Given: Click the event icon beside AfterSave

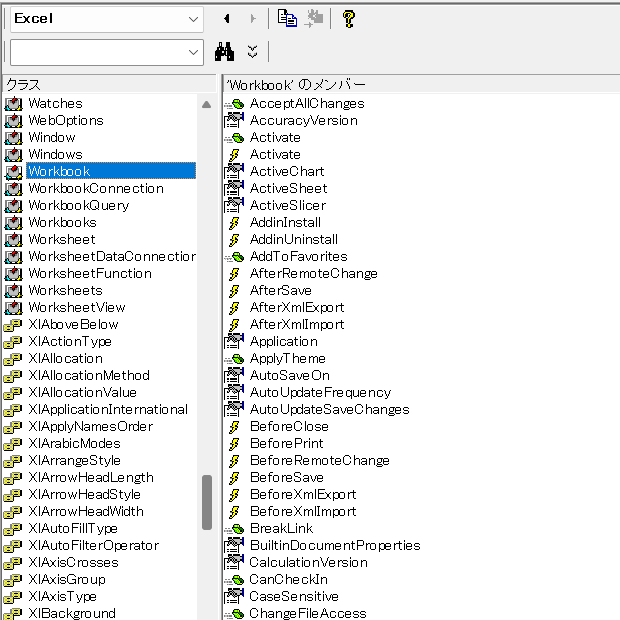Looking at the screenshot, I should click(234, 291).
